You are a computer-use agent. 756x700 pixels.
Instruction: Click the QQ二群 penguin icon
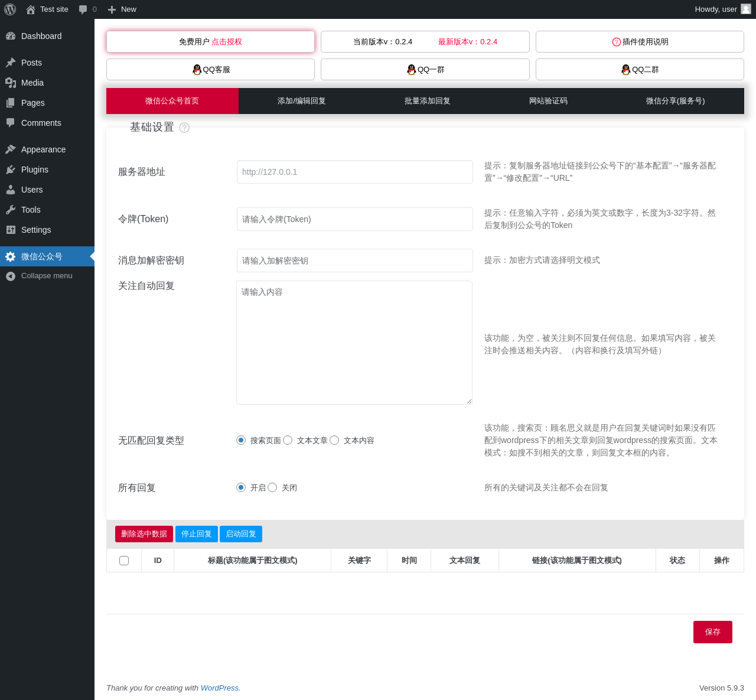click(626, 70)
